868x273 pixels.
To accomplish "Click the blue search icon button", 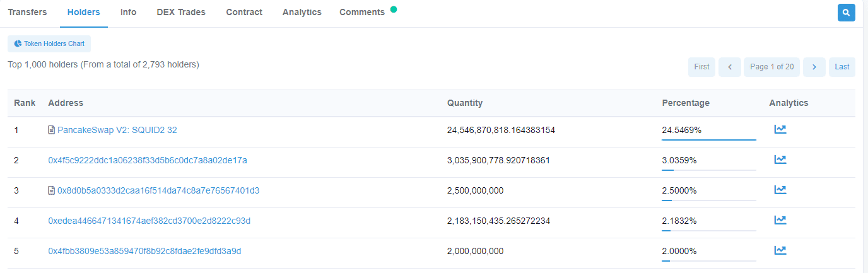I will coord(846,13).
